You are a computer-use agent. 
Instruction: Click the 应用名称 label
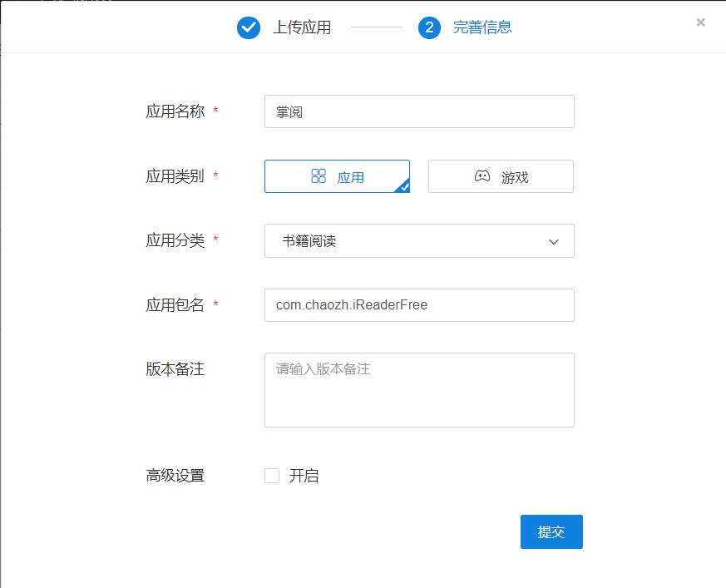pyautogui.click(x=175, y=111)
